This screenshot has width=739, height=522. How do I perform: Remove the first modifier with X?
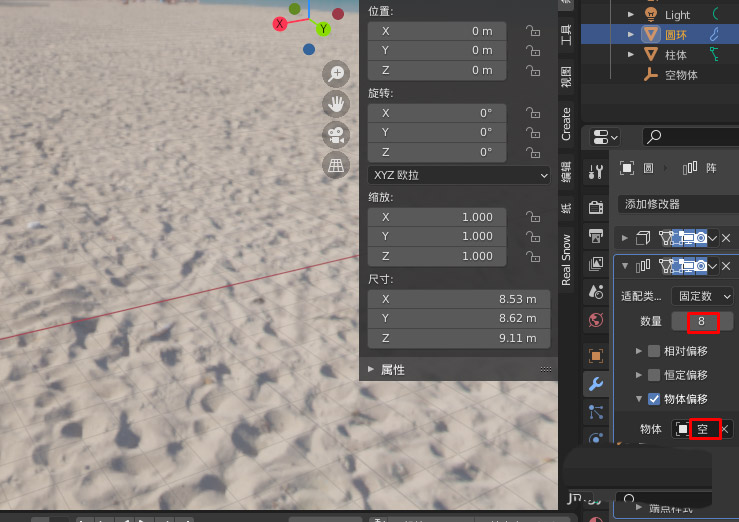click(x=726, y=238)
